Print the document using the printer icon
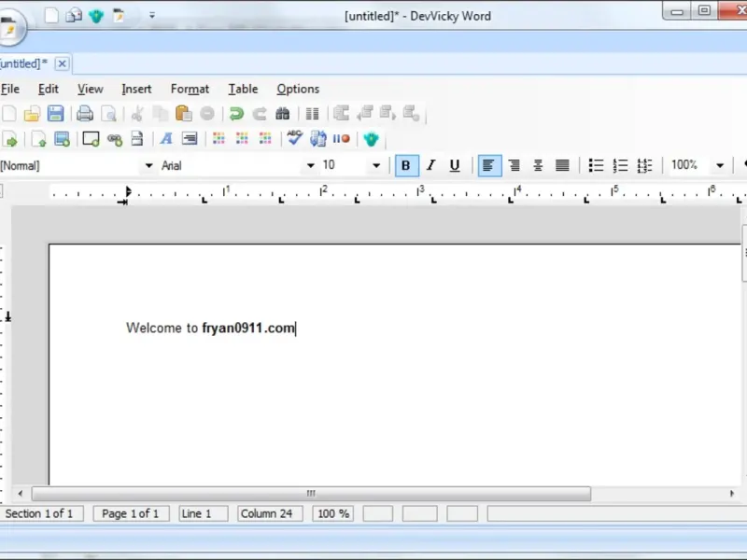 pos(85,114)
